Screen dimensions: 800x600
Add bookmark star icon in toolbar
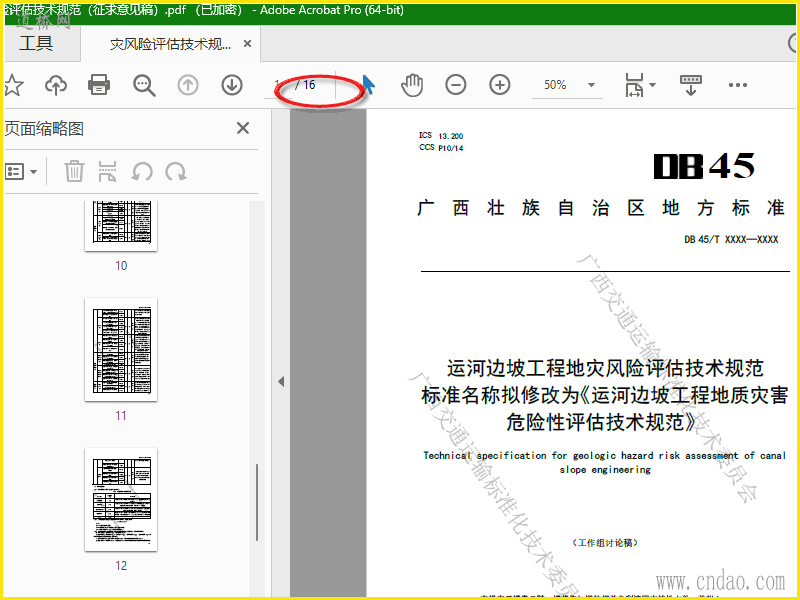coord(14,85)
